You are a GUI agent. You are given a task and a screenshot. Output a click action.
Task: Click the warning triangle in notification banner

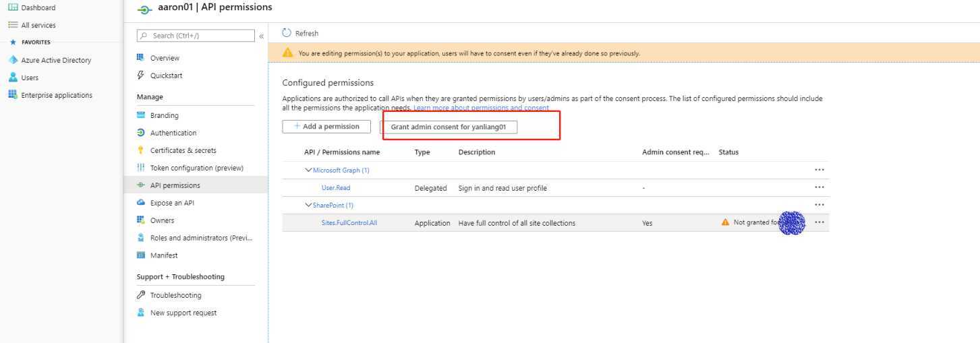click(x=288, y=53)
